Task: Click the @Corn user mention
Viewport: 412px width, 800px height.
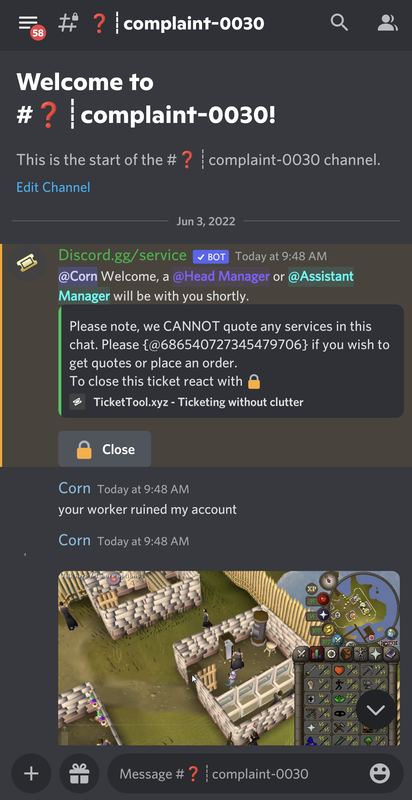Action: point(78,277)
